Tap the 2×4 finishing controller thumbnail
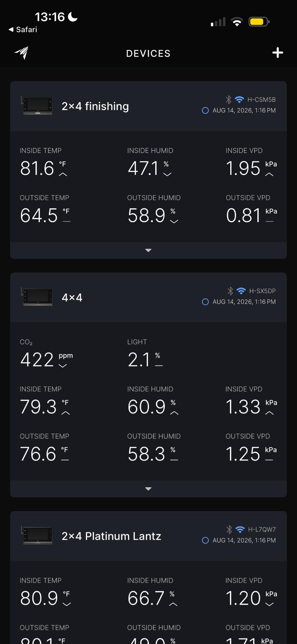 coord(37,105)
